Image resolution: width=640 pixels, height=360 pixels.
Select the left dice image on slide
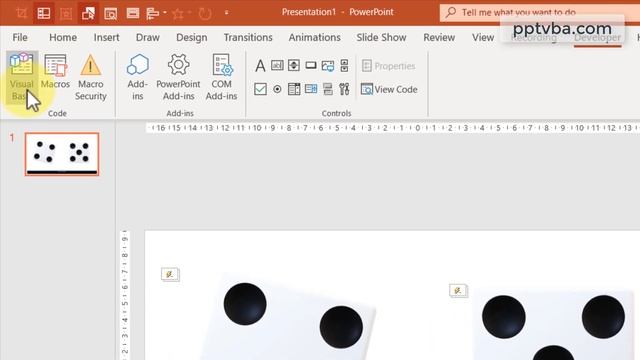pos(288,317)
